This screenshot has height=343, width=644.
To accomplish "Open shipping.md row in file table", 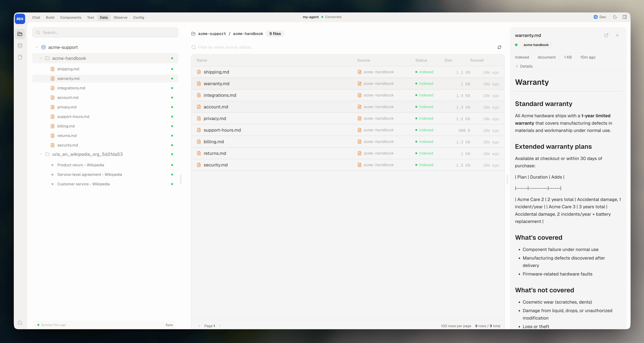I will (348, 72).
